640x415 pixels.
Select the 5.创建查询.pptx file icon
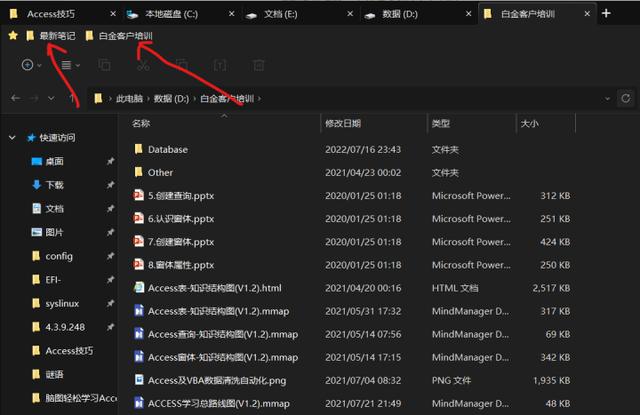click(x=139, y=195)
